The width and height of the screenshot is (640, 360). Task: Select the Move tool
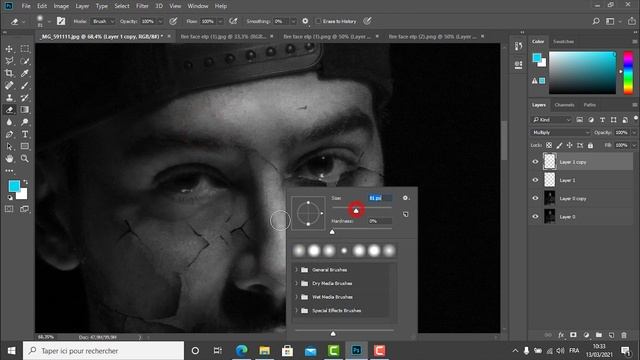9,49
